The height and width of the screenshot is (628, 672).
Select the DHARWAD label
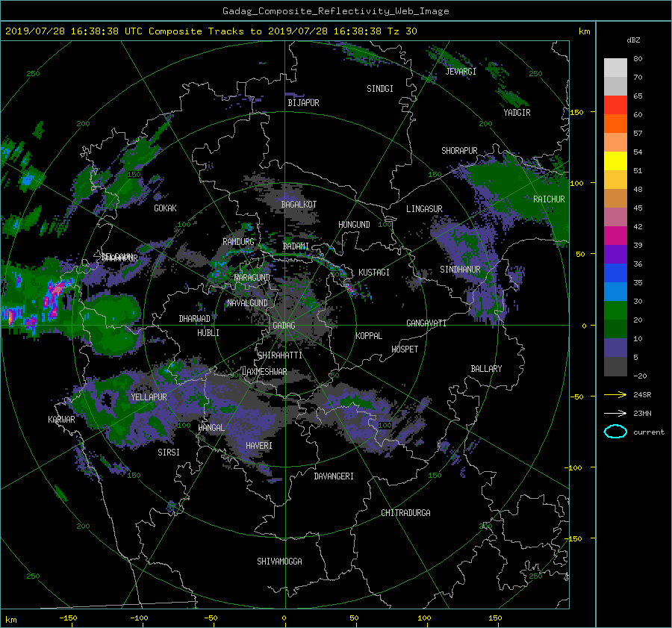194,319
